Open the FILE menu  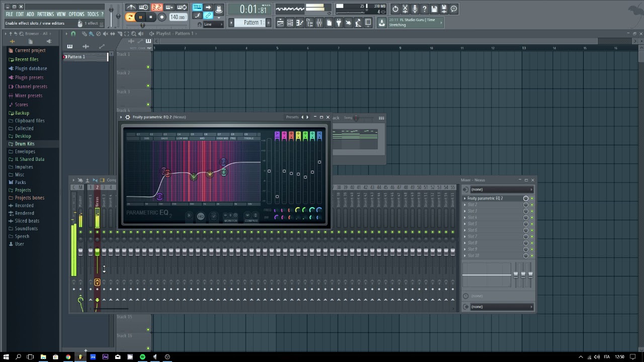[9, 14]
